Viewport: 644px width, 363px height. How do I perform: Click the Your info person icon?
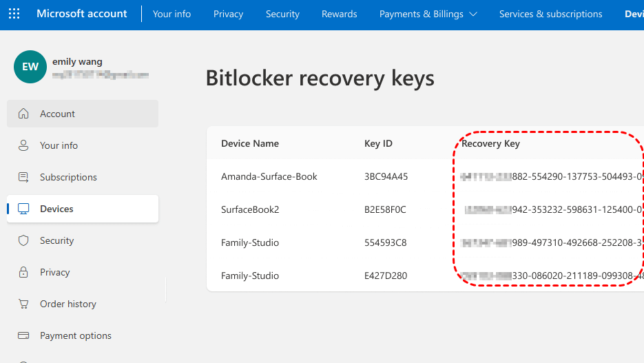(23, 145)
